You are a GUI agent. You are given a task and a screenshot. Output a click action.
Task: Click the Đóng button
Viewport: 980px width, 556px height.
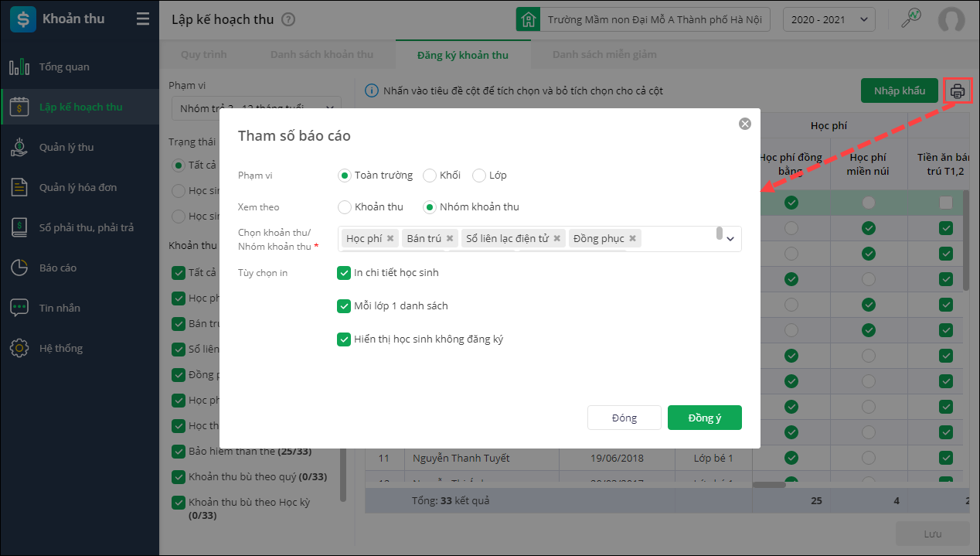(624, 418)
